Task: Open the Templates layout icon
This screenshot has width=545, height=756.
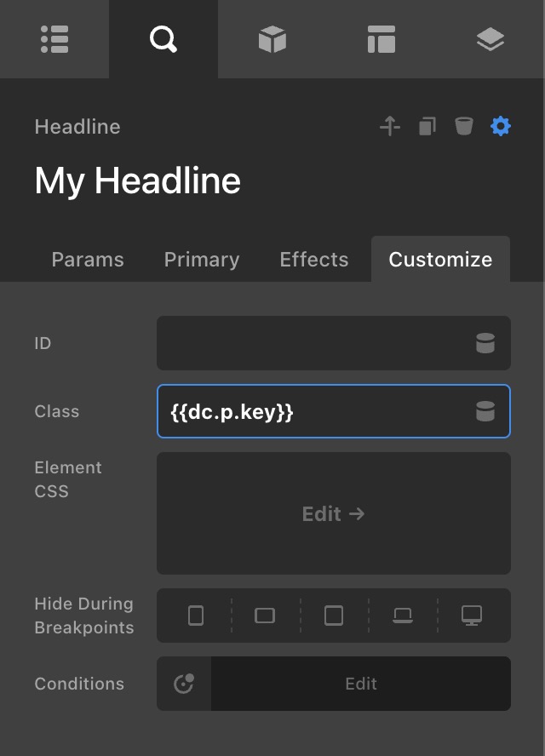Action: (x=381, y=39)
